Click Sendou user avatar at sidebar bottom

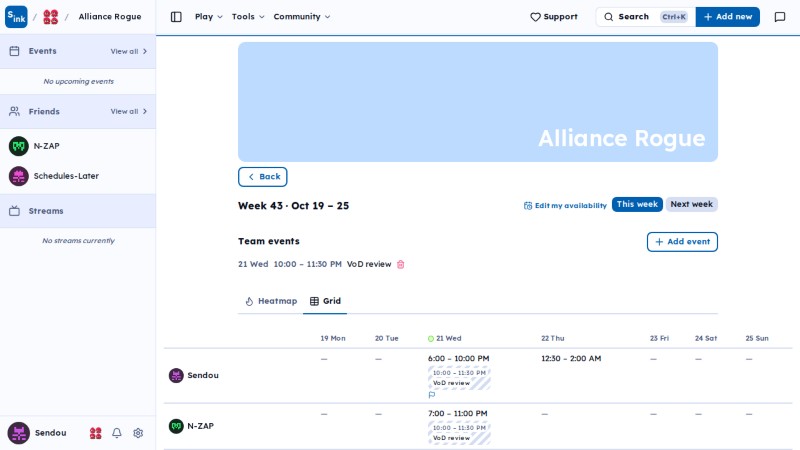click(19, 433)
